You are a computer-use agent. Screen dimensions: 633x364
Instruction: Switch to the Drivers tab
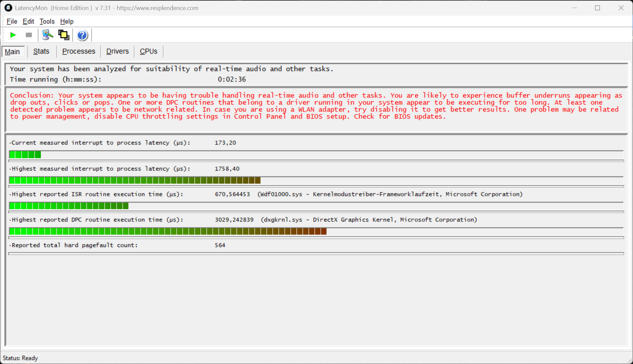pos(117,51)
